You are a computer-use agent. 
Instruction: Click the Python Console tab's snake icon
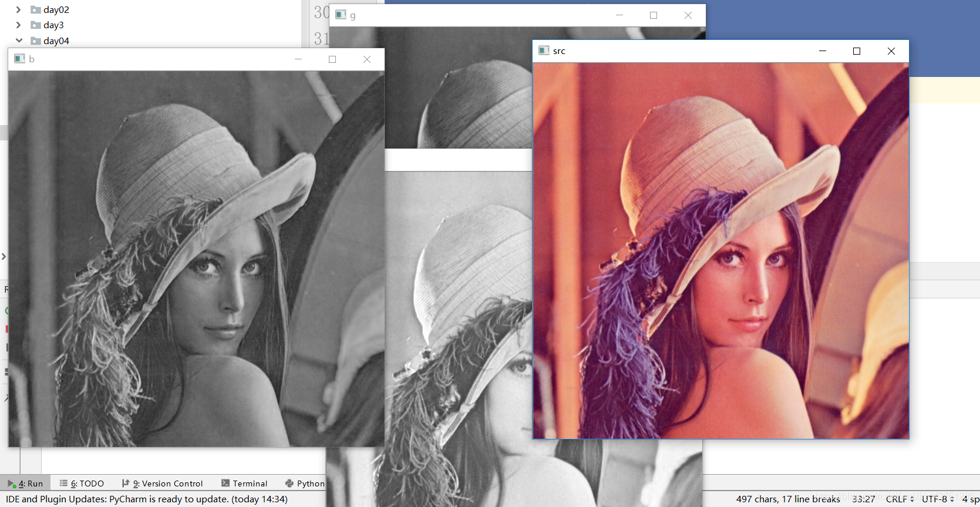[x=289, y=484]
